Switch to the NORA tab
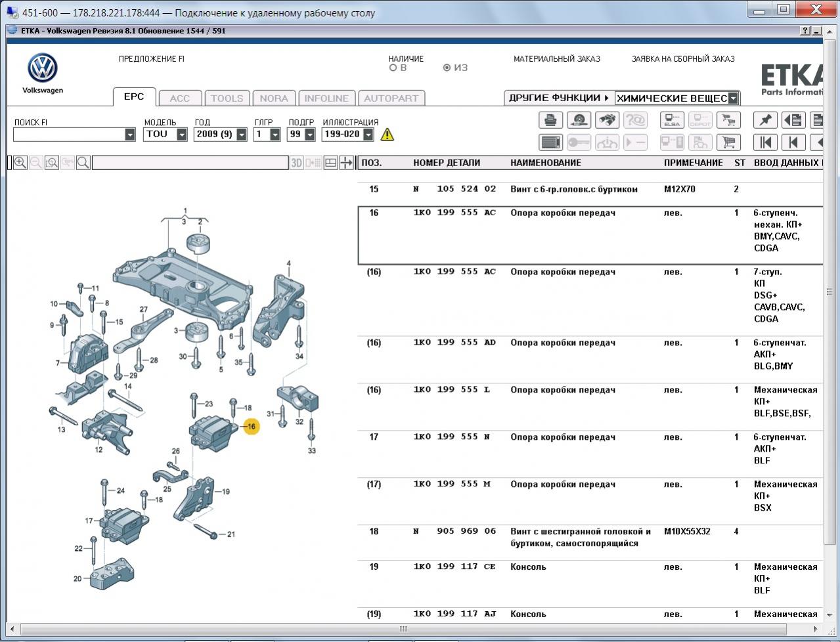The image size is (840, 642). click(x=274, y=98)
